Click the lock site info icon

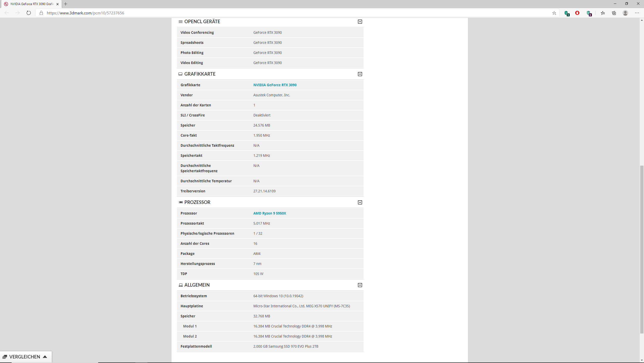(41, 13)
